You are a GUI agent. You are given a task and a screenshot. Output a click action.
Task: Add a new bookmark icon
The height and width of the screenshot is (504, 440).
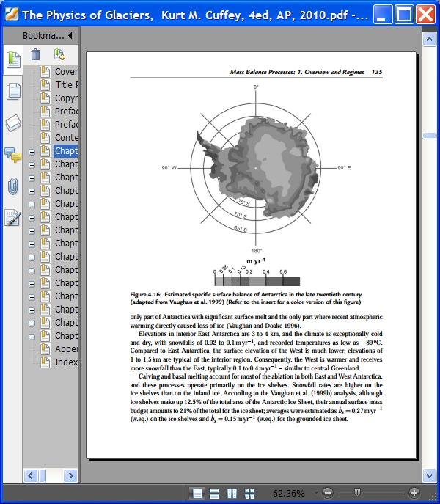(59, 54)
